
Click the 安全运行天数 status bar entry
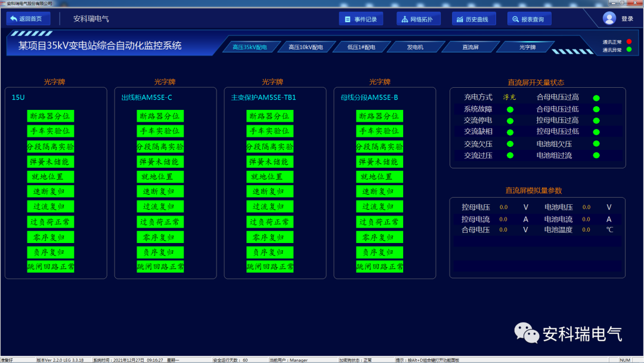(230, 360)
